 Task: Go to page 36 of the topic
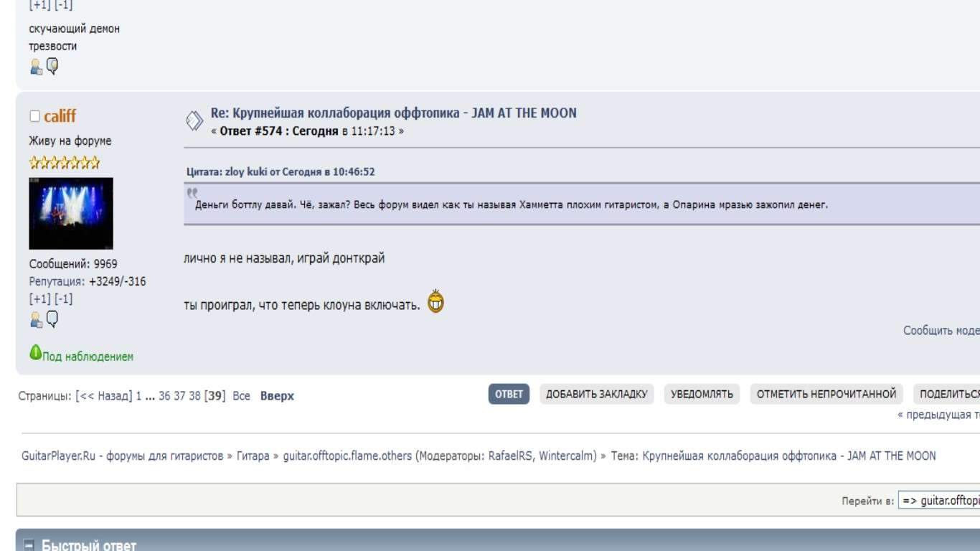click(x=164, y=396)
